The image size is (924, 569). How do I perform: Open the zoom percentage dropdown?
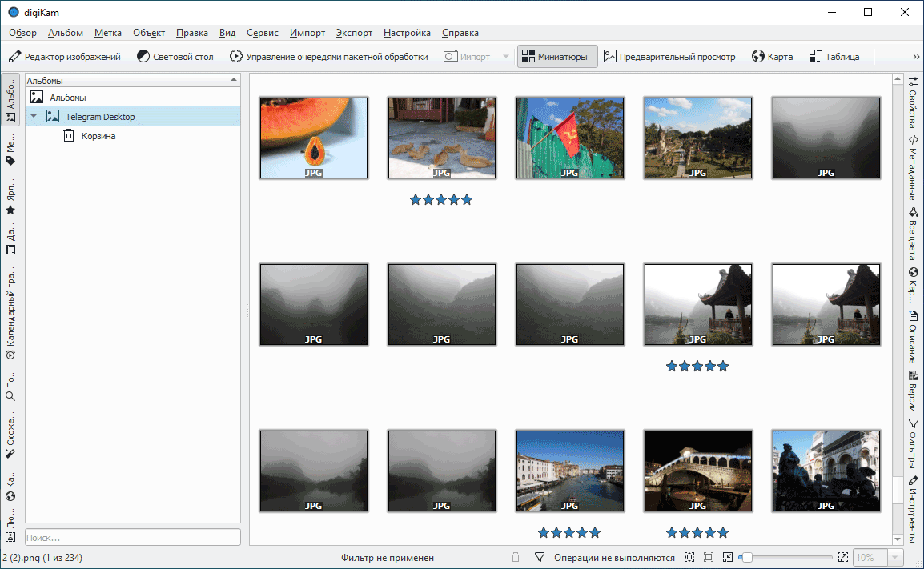click(895, 557)
